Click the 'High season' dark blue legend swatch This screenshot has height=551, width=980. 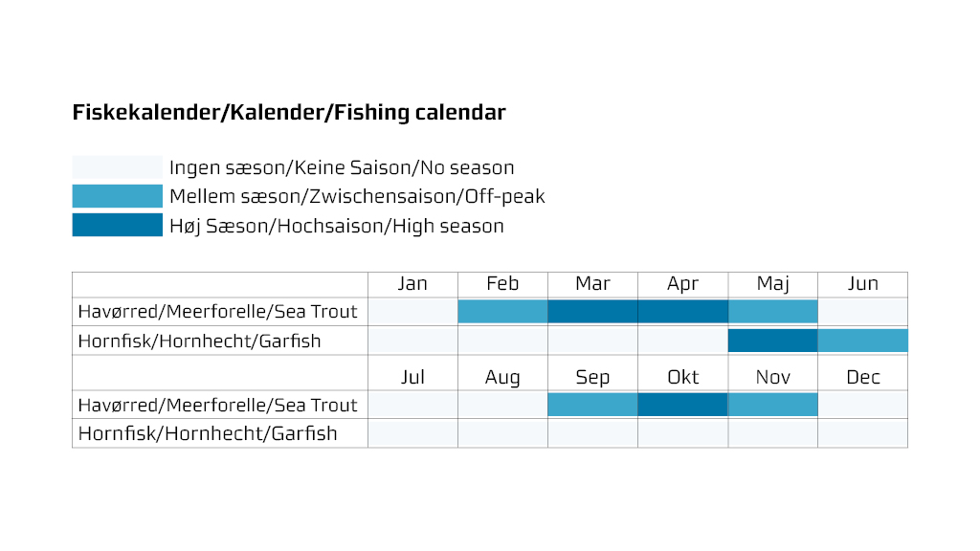pyautogui.click(x=117, y=225)
